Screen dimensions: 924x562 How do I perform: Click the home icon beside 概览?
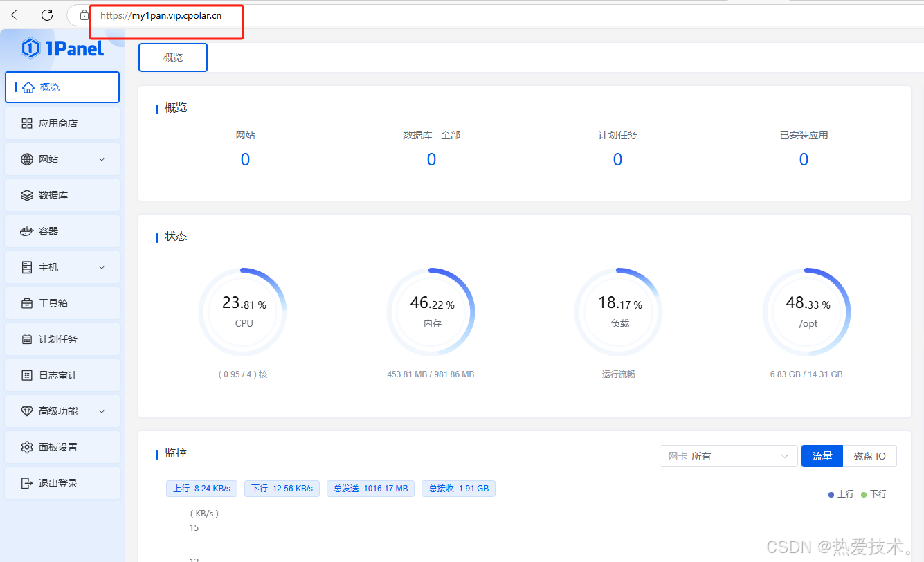[28, 87]
